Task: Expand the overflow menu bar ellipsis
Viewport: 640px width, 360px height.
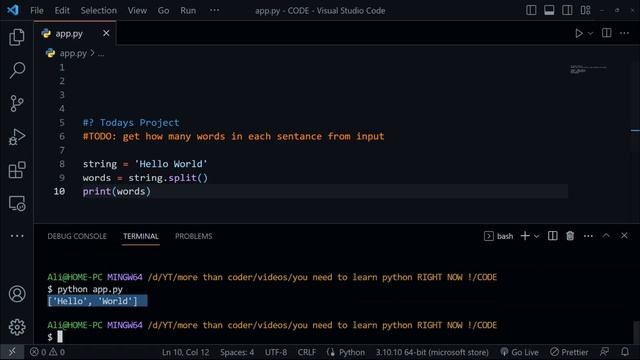Action: (x=214, y=10)
